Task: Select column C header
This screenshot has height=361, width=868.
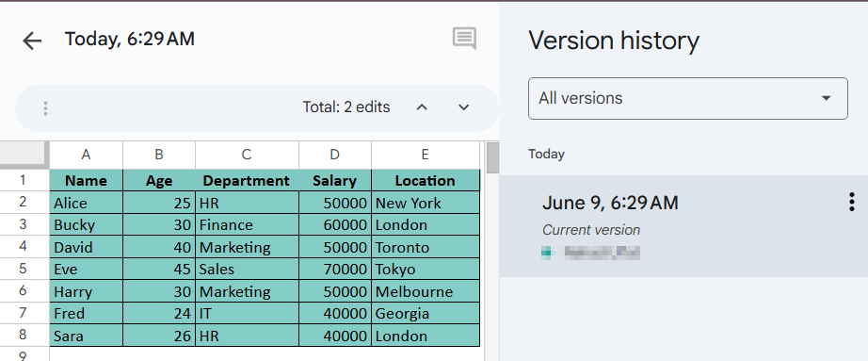Action: (247, 156)
